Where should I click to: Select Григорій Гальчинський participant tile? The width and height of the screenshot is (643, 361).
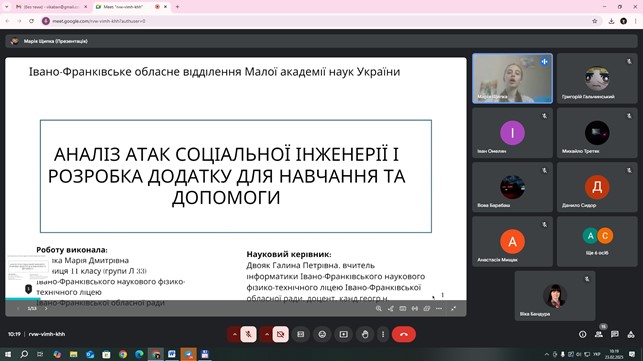tap(597, 78)
